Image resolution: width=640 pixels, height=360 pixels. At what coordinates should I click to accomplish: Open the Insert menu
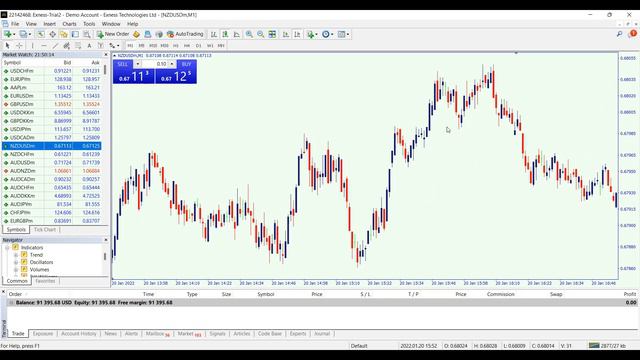[49, 24]
